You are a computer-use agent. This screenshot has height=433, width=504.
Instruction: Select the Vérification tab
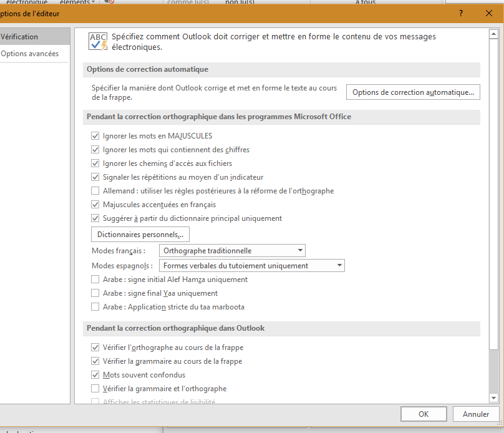coord(35,37)
